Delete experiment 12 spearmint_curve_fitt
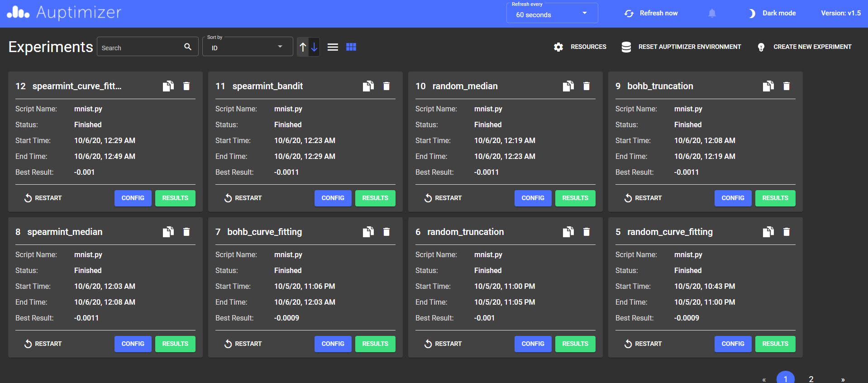868x383 pixels. tap(186, 86)
